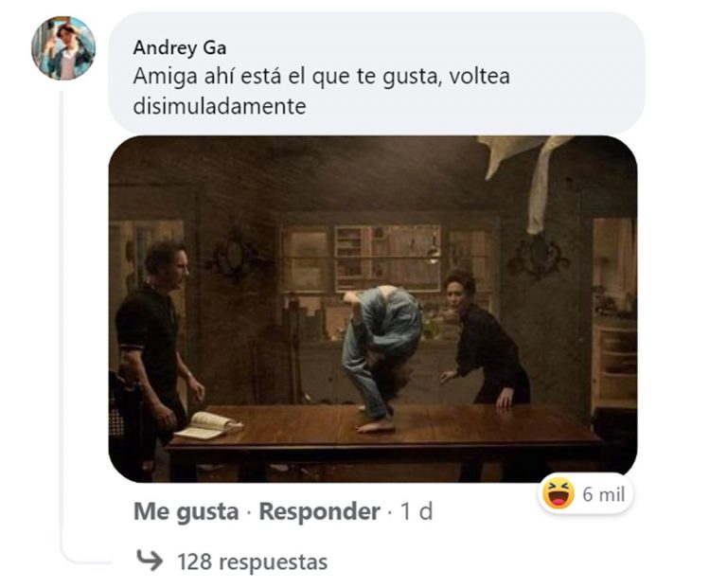
Task: Click the 1 d timestamp
Action: 417,511
